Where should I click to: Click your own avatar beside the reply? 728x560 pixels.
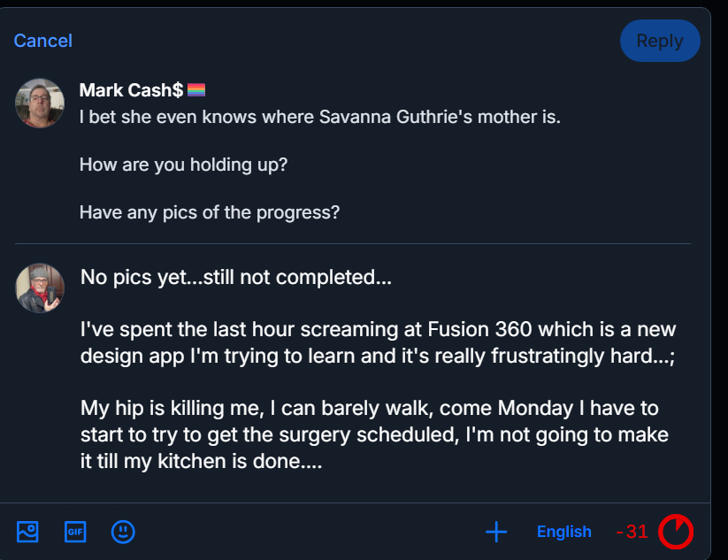pos(40,288)
